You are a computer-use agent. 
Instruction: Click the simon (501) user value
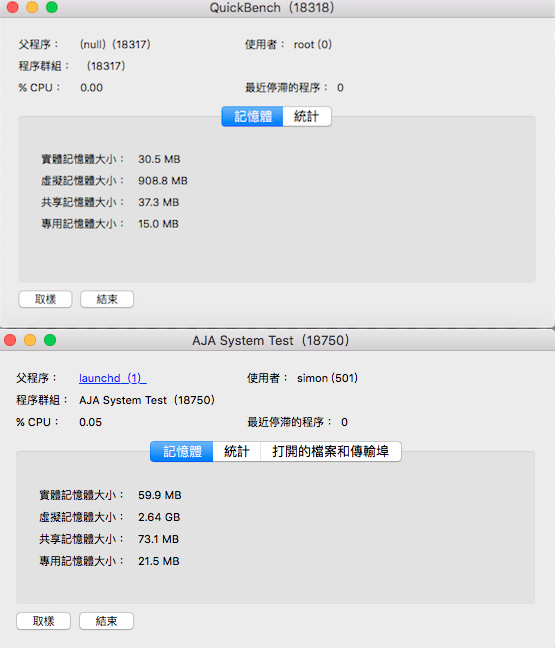pos(327,378)
